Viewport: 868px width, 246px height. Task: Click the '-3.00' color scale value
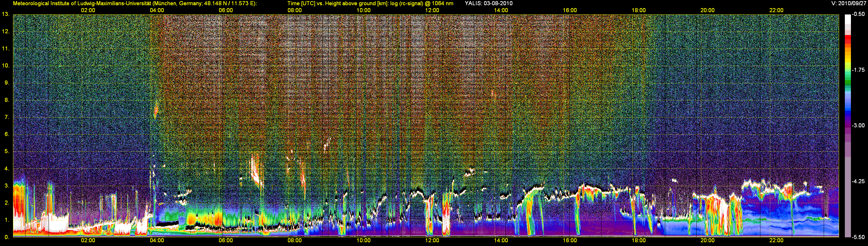(858, 125)
